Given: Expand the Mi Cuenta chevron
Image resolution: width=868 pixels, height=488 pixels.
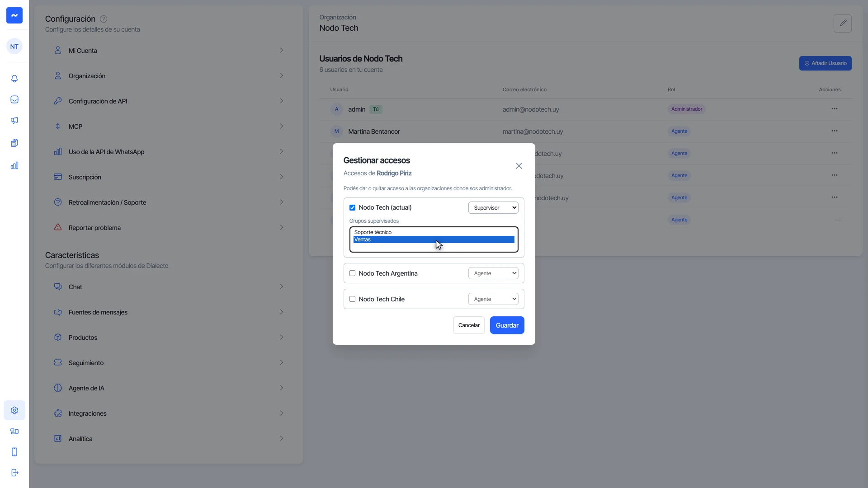Looking at the screenshot, I should click(x=281, y=51).
